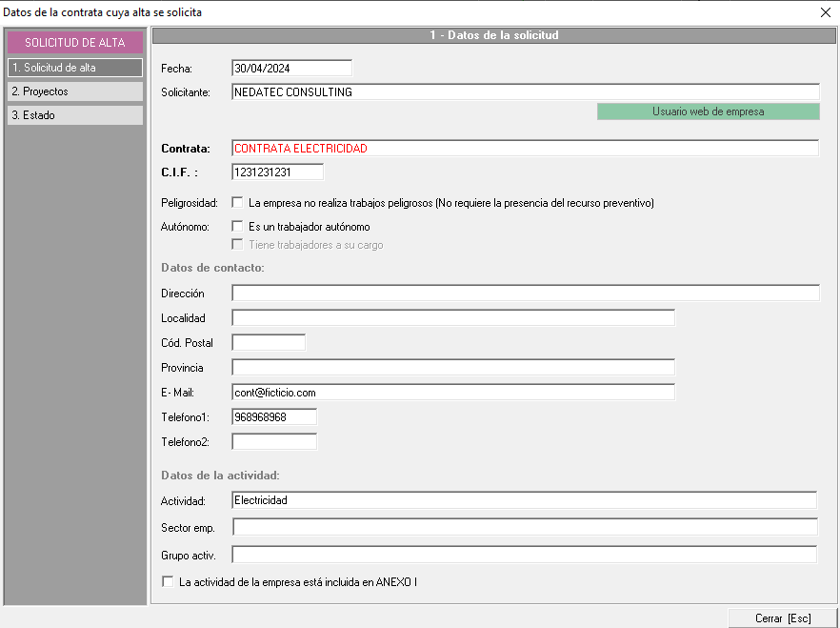Select the Solicitante text field
Viewport: 840px width, 628px height.
[x=525, y=92]
